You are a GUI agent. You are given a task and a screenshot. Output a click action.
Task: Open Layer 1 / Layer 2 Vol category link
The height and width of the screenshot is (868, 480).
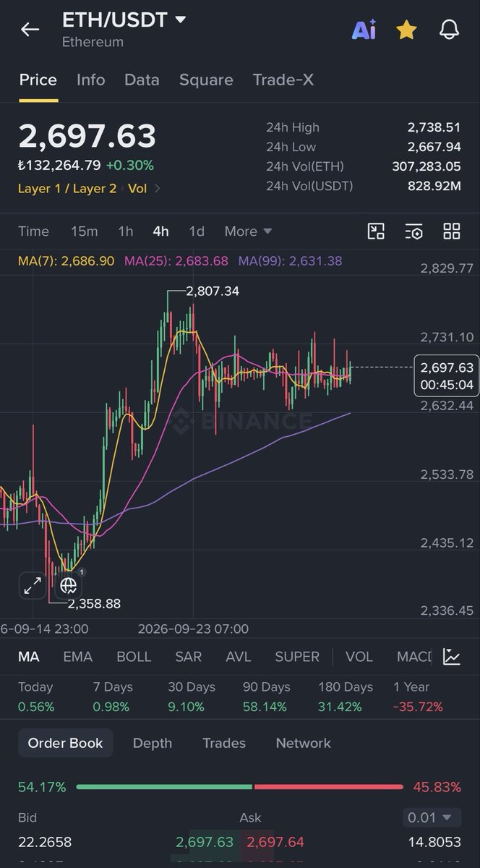(90, 188)
